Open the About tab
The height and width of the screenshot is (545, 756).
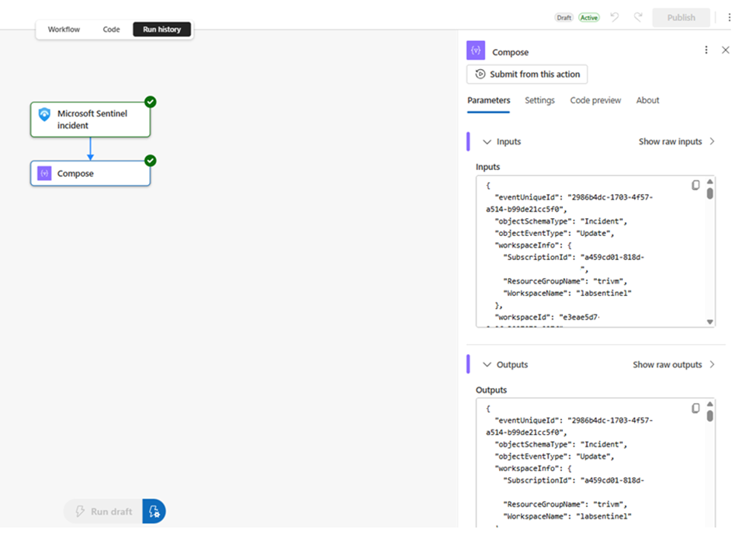point(647,100)
